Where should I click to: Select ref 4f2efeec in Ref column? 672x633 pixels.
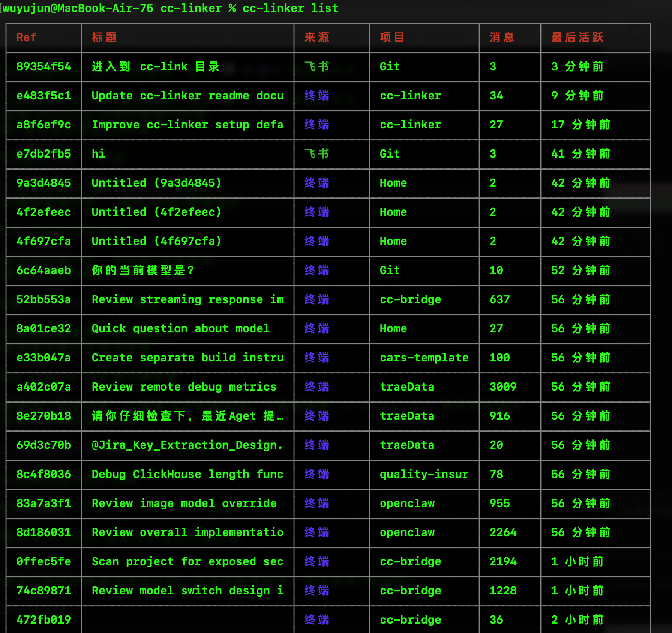pos(43,212)
